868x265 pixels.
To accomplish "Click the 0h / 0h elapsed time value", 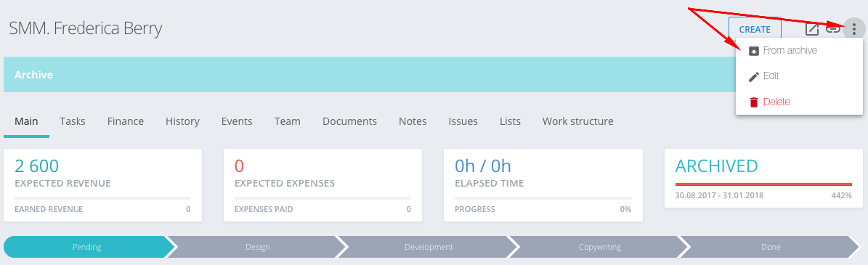I will (483, 166).
